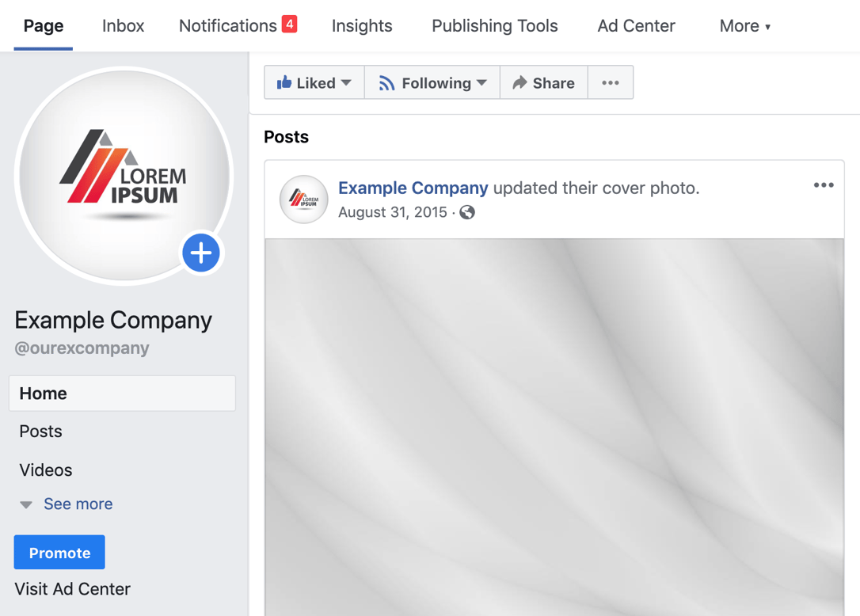This screenshot has height=616, width=860.
Task: Expand See more in the sidebar
Action: point(78,504)
